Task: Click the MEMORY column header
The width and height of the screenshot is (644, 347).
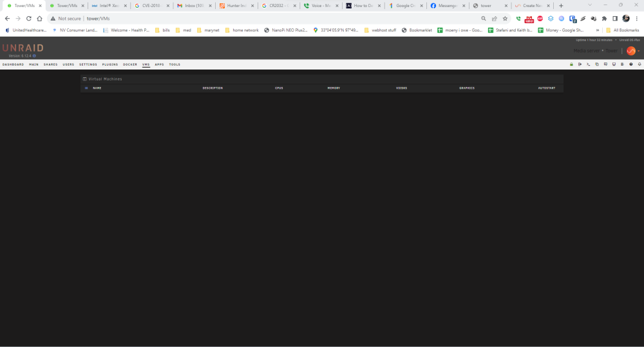Action: [334, 88]
